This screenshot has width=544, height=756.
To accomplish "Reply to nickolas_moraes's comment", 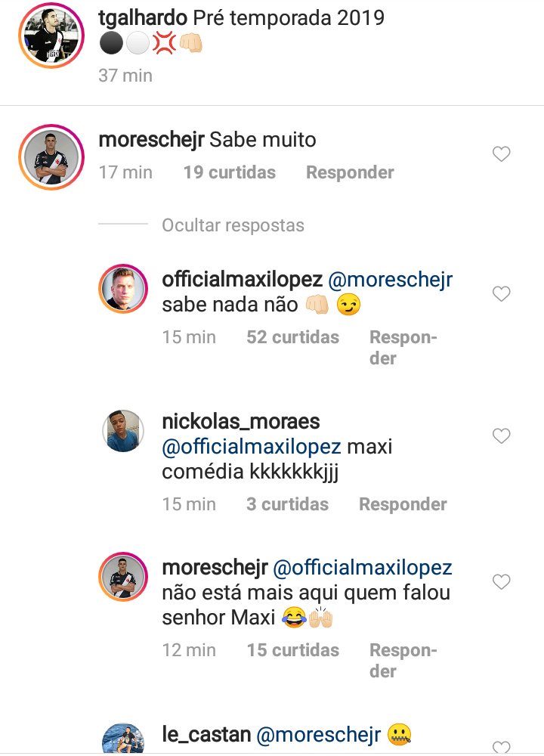I will click(403, 504).
